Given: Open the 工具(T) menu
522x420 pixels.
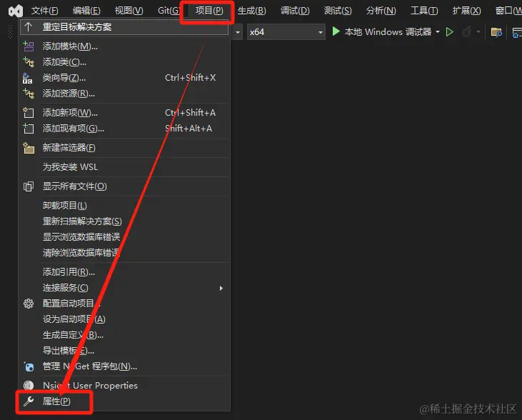Looking at the screenshot, I should pyautogui.click(x=424, y=11).
